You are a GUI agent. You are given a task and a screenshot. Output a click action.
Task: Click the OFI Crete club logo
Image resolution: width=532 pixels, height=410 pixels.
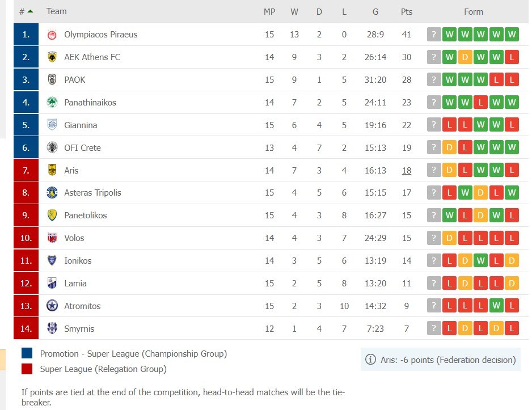(x=52, y=148)
